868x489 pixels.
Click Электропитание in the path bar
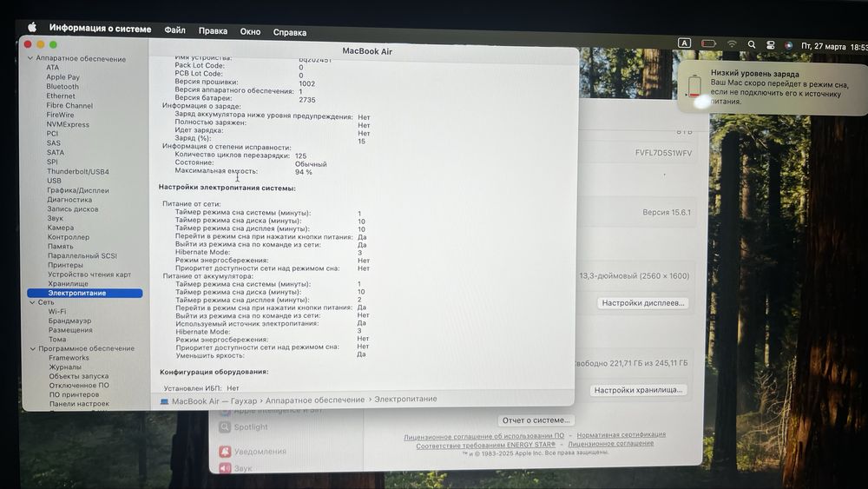pos(405,399)
